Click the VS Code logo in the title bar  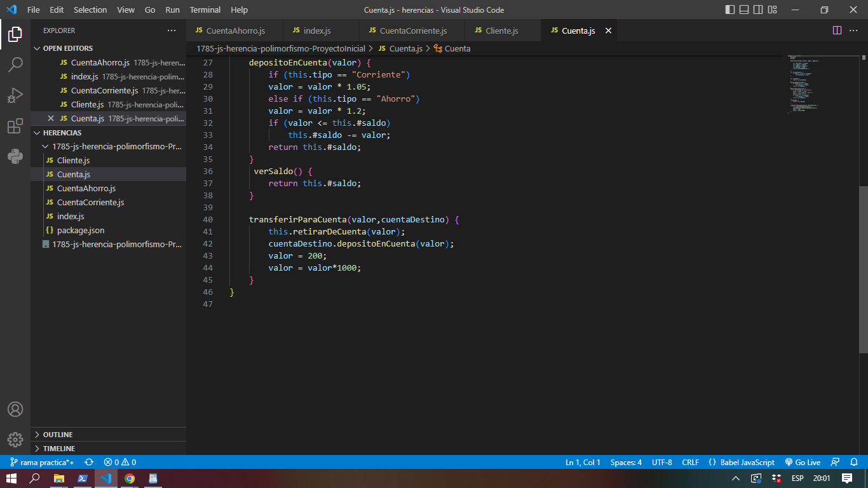(11, 10)
